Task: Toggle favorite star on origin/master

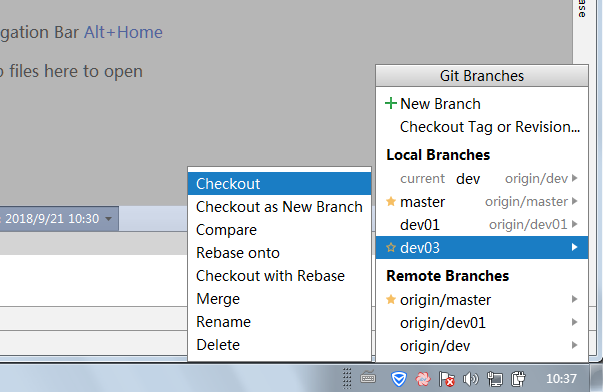Action: point(391,299)
